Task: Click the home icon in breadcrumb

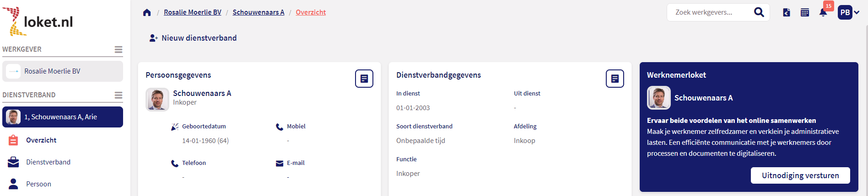Action: [147, 12]
